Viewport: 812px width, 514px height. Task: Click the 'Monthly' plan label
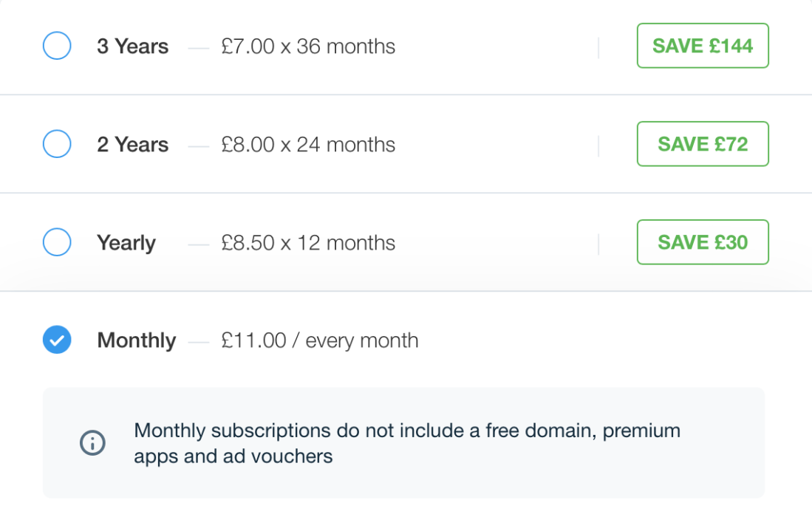pos(137,341)
